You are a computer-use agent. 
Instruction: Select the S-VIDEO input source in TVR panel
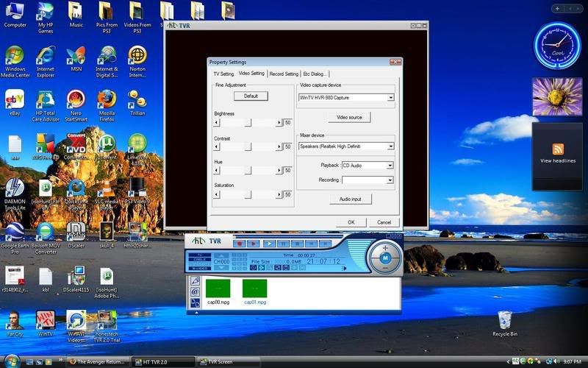pos(200,269)
